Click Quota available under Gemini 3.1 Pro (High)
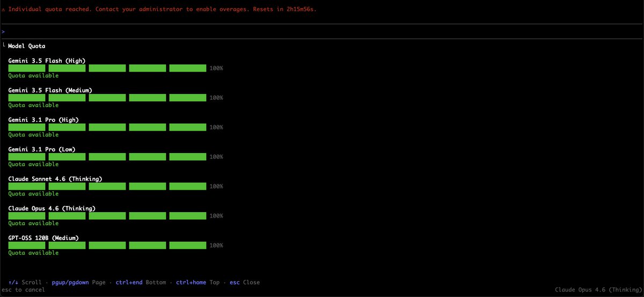Image resolution: width=644 pixels, height=297 pixels. [x=33, y=135]
